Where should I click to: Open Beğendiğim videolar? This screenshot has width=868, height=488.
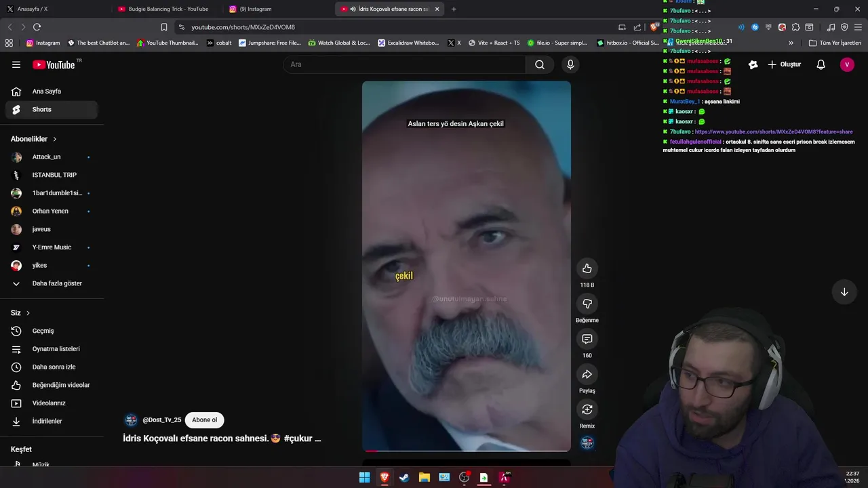(52, 385)
